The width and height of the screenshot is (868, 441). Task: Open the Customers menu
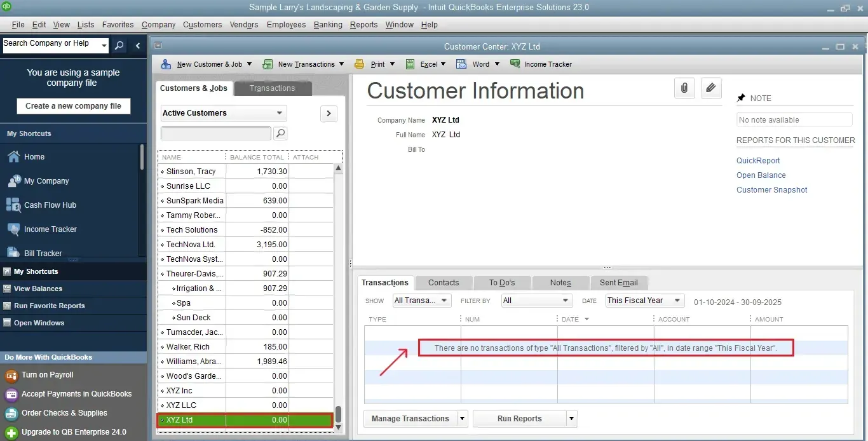tap(203, 25)
